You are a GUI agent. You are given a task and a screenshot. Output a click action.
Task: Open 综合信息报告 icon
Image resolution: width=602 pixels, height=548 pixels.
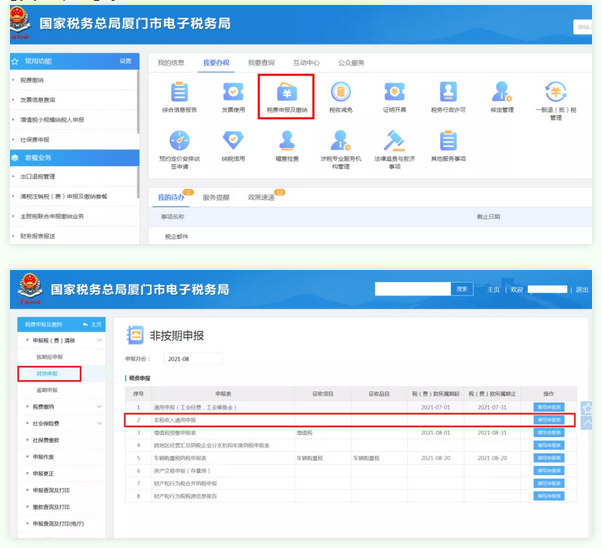tap(180, 94)
